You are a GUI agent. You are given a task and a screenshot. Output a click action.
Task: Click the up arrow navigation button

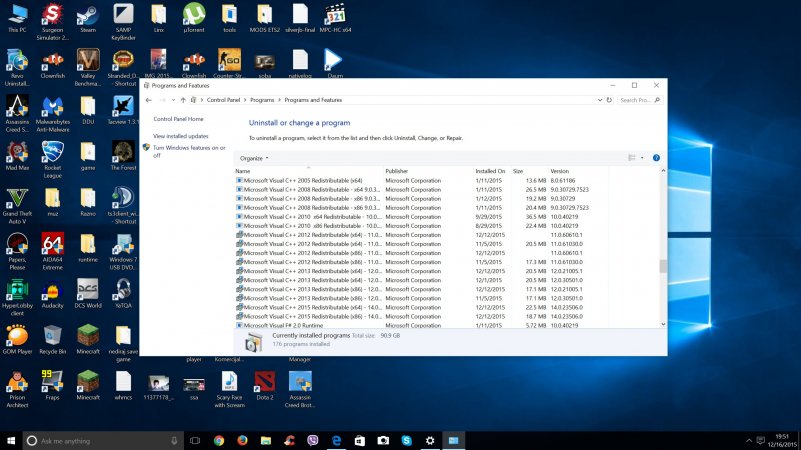[183, 100]
